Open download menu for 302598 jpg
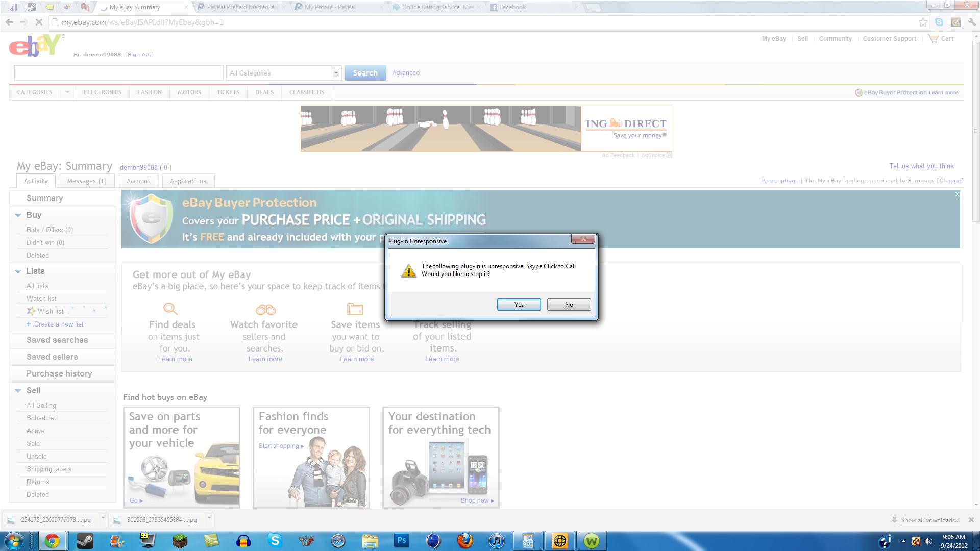Viewport: 980px width, 551px height. pos(209,518)
